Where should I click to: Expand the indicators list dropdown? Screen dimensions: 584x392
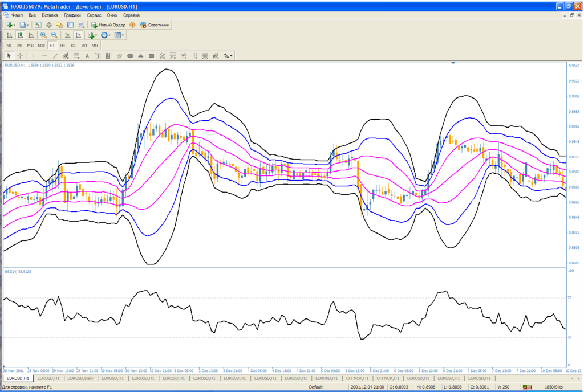91,35
